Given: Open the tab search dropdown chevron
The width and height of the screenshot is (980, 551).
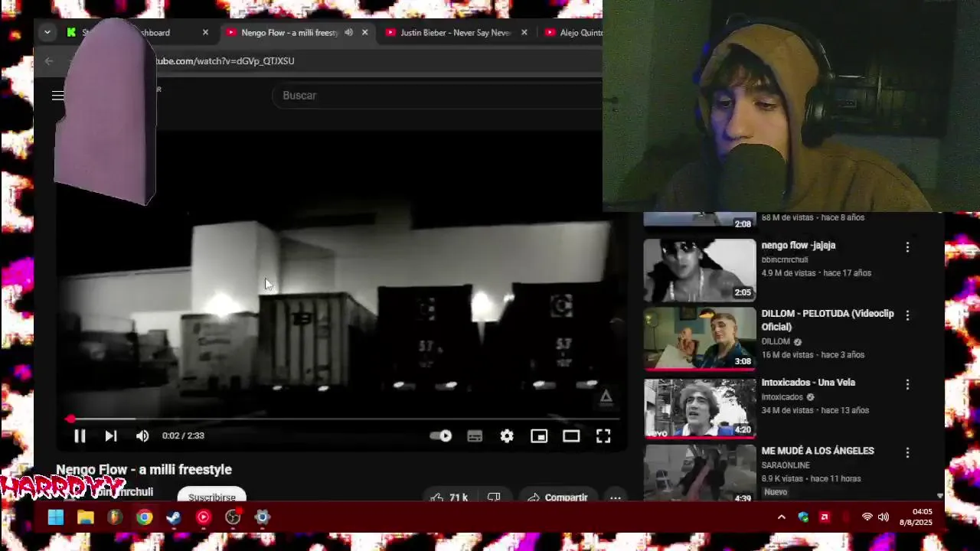Looking at the screenshot, I should point(47,32).
